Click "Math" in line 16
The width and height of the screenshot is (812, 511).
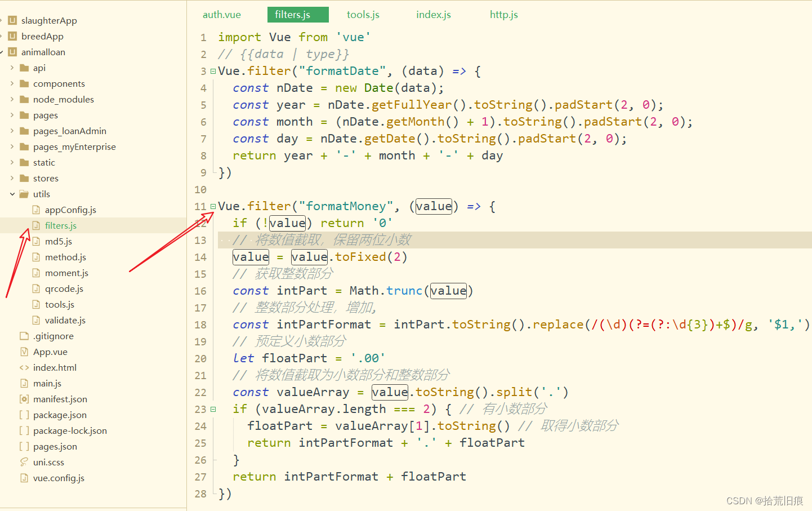point(364,291)
